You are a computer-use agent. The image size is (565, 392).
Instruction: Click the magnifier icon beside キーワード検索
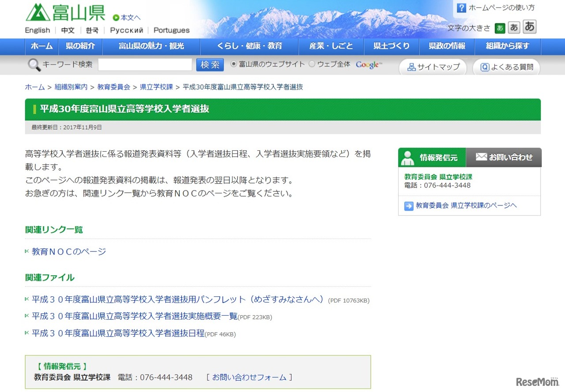tap(34, 64)
